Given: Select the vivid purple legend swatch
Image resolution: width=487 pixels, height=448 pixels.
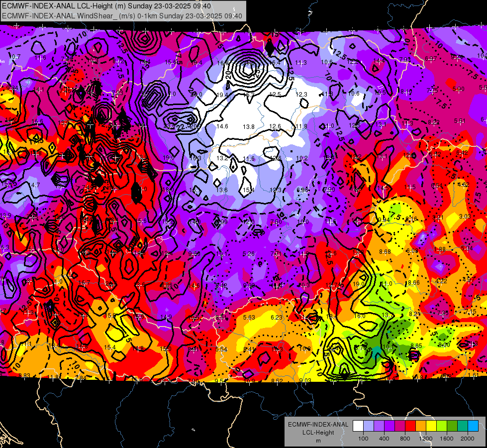Looking at the screenshot, I should point(390,426).
